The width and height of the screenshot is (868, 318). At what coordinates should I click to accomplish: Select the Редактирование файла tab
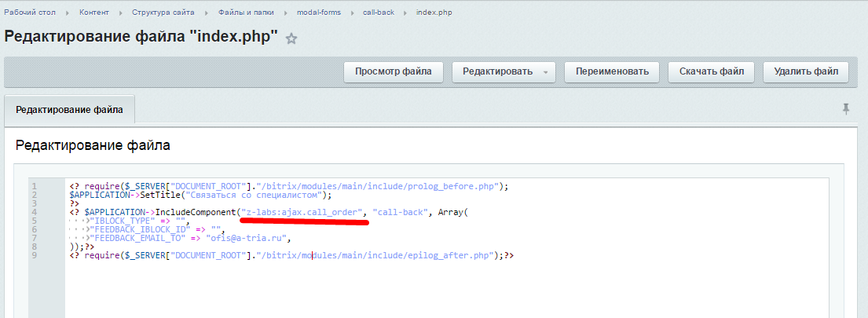pos(69,109)
